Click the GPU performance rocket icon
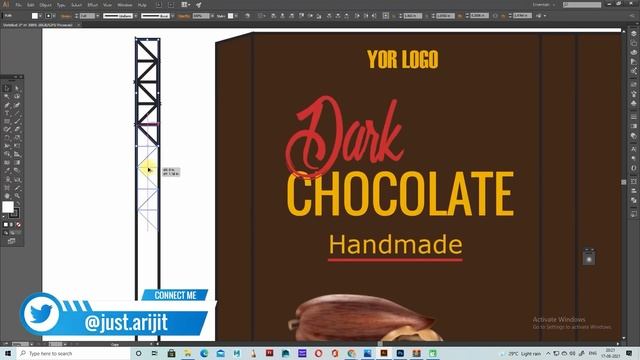This screenshot has width=640, height=360. tap(199, 5)
